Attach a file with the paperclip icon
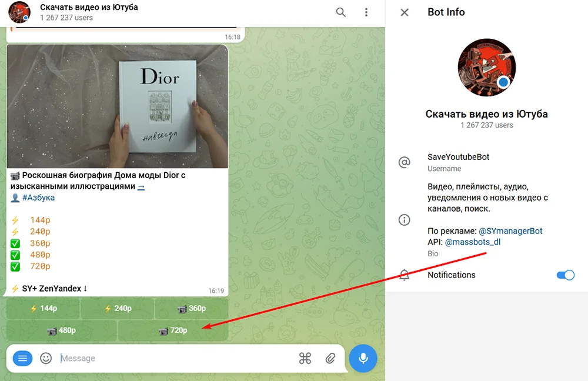The image size is (588, 381). pos(330,358)
